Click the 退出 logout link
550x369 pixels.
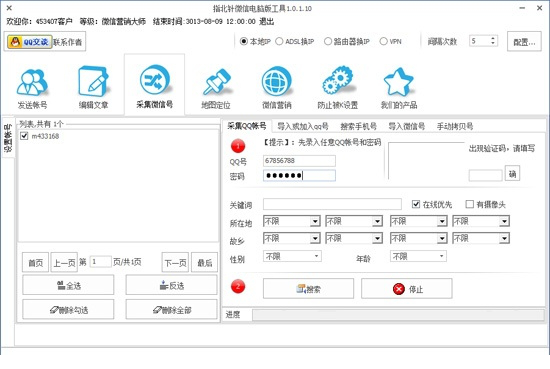click(267, 21)
